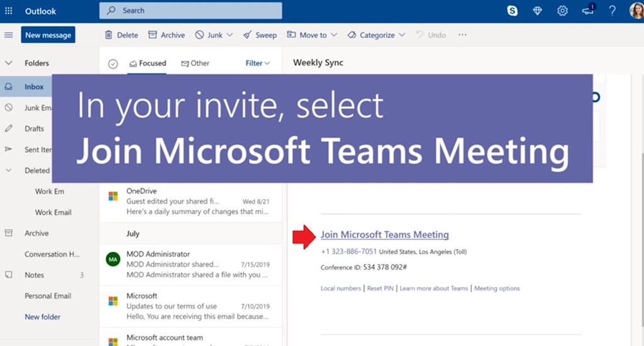Viewport: 644px width, 346px height.
Task: Click the Conference ID 534 378 092# text
Action: [364, 267]
